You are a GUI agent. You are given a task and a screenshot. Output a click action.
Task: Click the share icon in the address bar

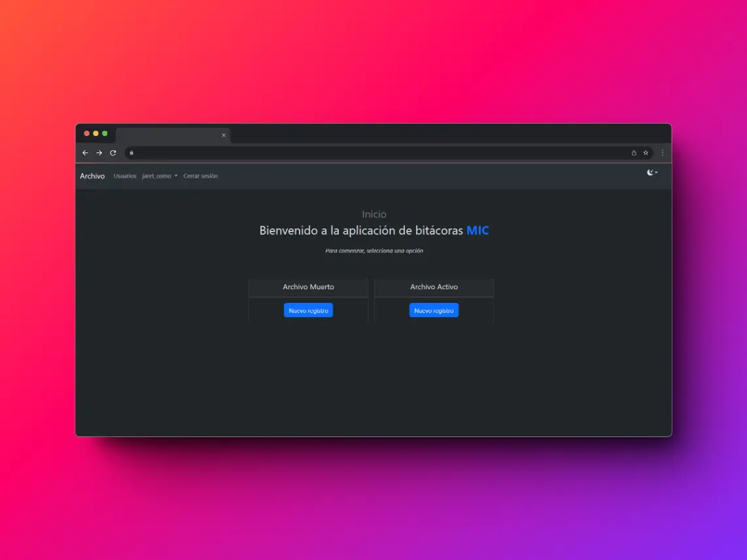click(x=634, y=153)
